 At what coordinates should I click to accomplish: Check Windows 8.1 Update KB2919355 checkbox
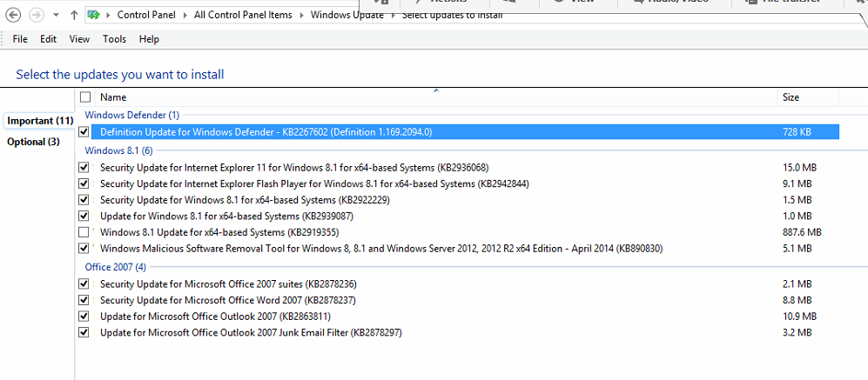(x=84, y=232)
